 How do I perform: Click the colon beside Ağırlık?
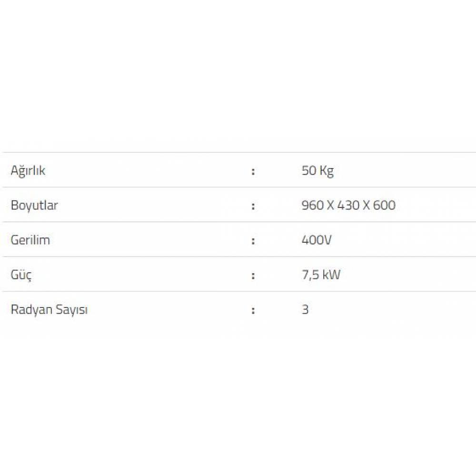coord(253,171)
